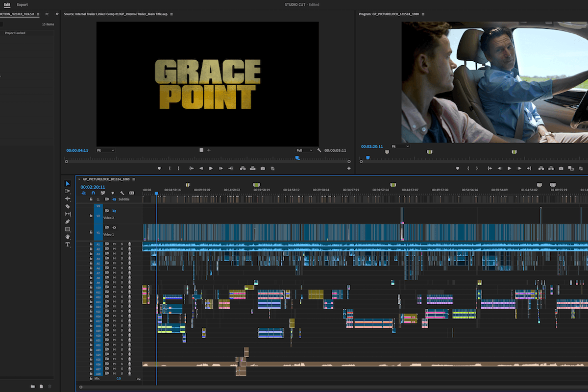Open Source monitor panel menu
This screenshot has height=392, width=588.
point(171,14)
